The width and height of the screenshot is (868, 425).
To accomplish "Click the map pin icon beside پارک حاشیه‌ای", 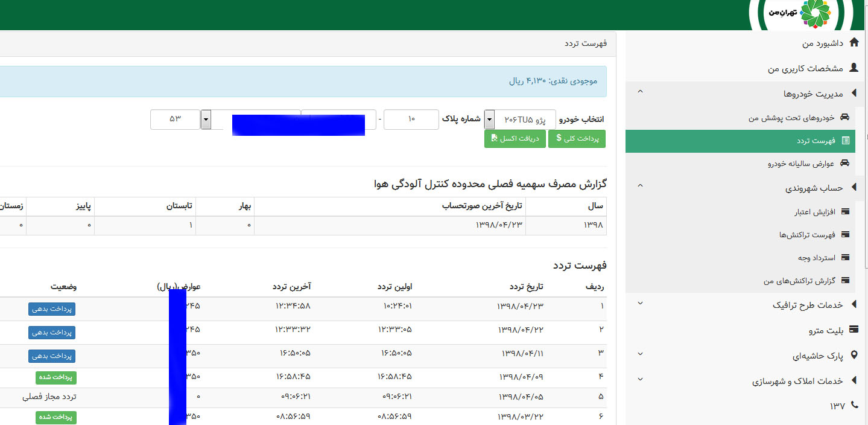I will [854, 356].
